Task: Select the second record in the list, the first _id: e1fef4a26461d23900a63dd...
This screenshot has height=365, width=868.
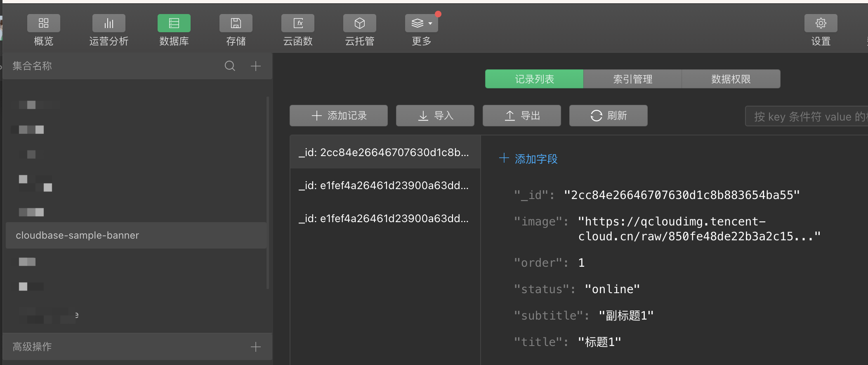Action: [x=385, y=185]
